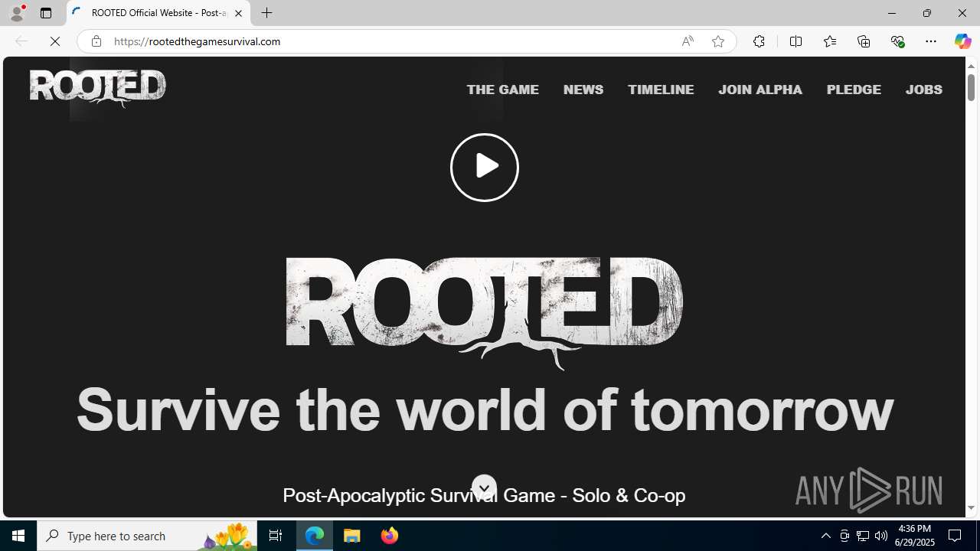Click the address bar URL
Viewport: 980px width, 551px height.
click(198, 41)
